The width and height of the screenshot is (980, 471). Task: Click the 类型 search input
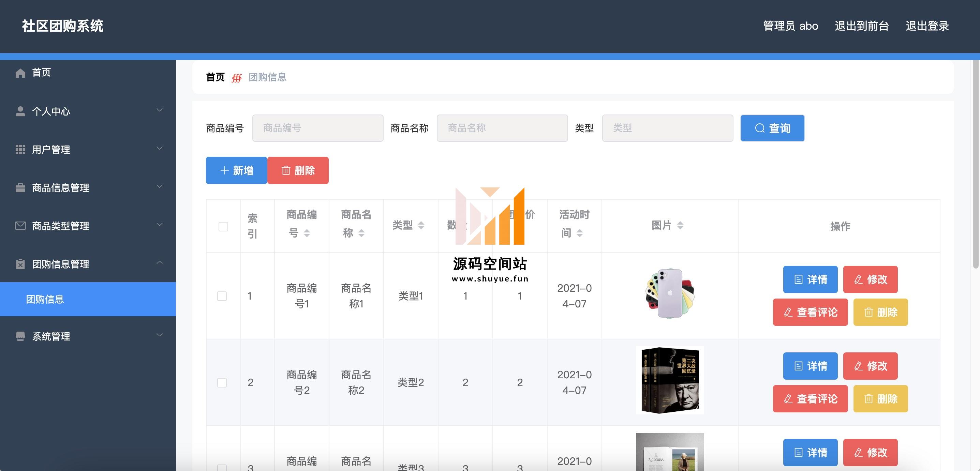click(668, 128)
